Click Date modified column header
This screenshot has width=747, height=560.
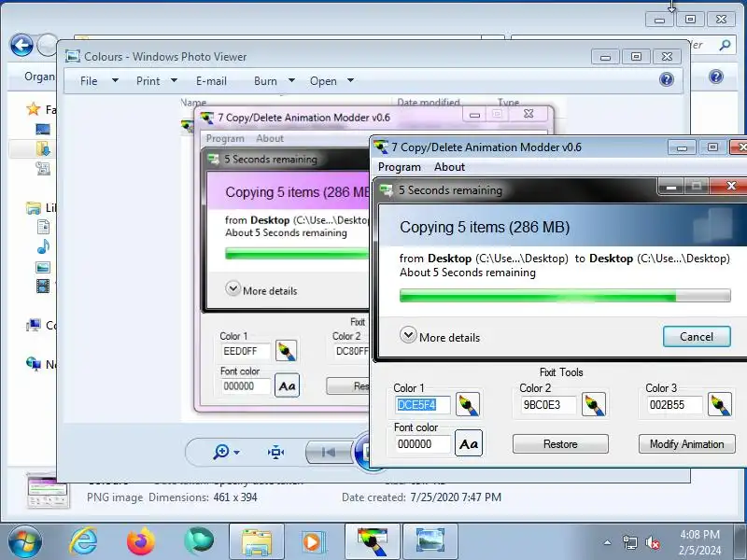[429, 103]
